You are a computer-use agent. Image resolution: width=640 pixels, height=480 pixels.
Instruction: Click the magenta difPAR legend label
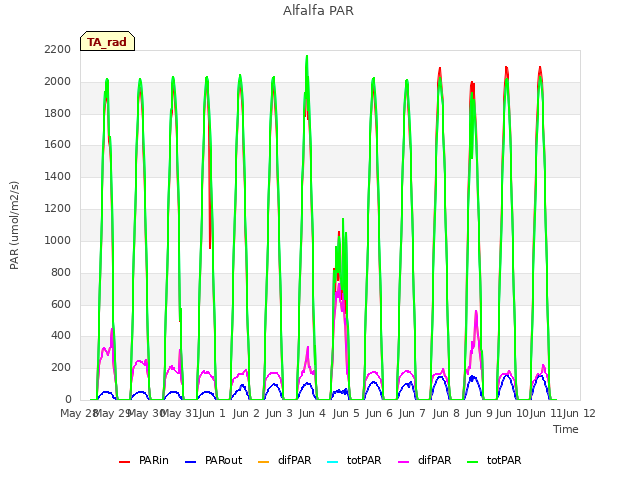click(434, 460)
